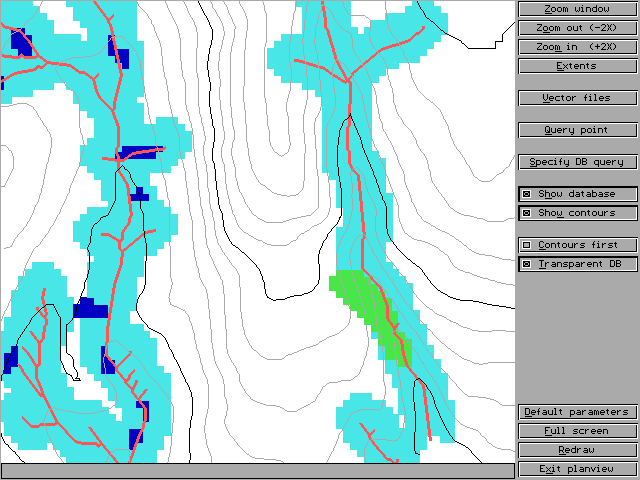Click the gray status bar below the map
This screenshot has width=640, height=480.
point(258,471)
